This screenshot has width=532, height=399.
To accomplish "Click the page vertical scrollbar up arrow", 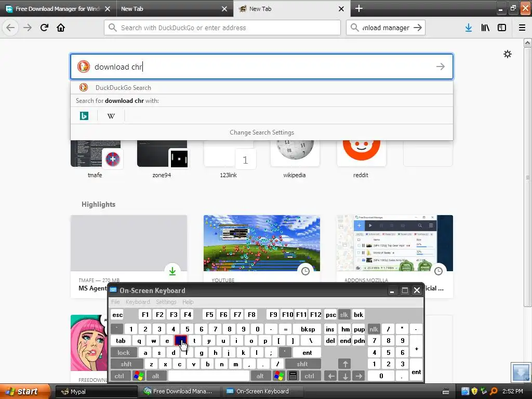I will coord(527,43).
